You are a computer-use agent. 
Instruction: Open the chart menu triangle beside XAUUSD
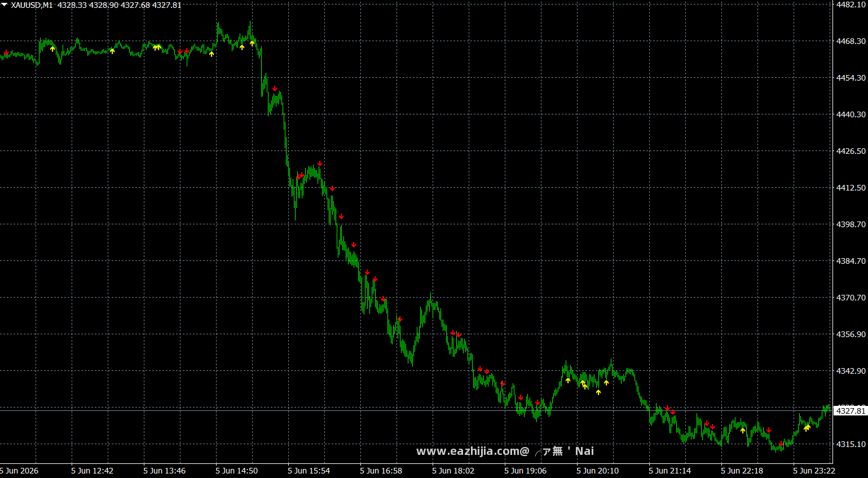(x=4, y=5)
